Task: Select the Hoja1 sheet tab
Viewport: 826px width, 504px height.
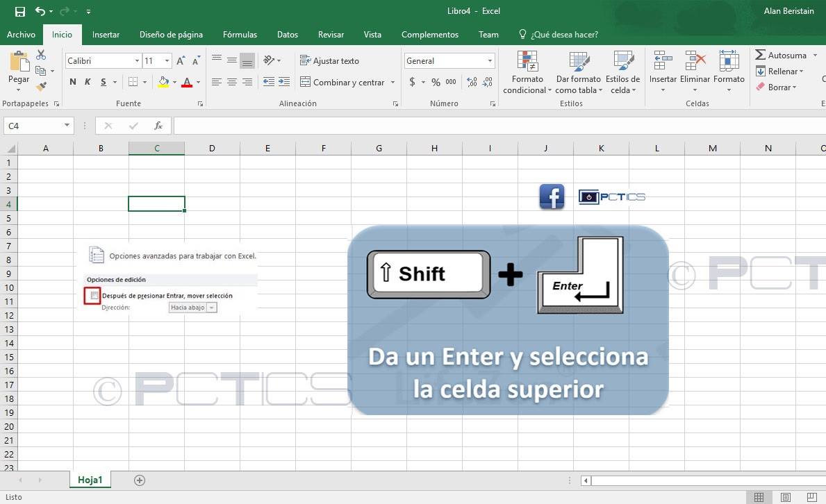Action: tap(90, 480)
